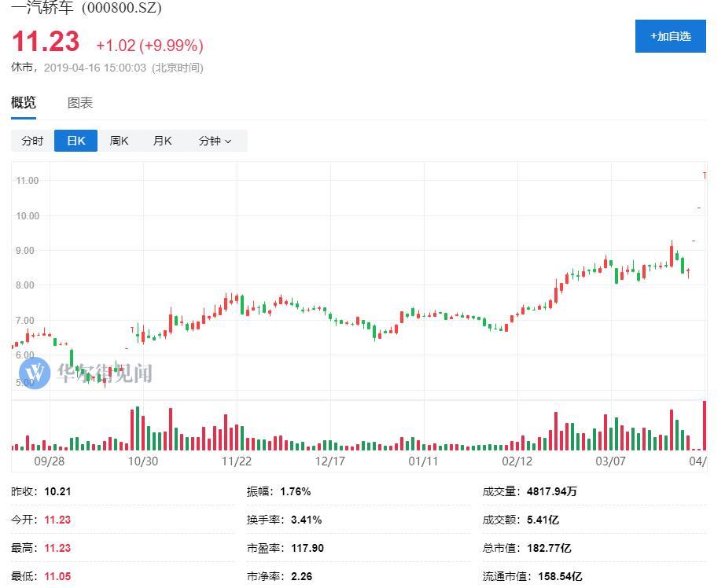Open the 图表 tab
The image size is (725, 588).
coord(80,103)
